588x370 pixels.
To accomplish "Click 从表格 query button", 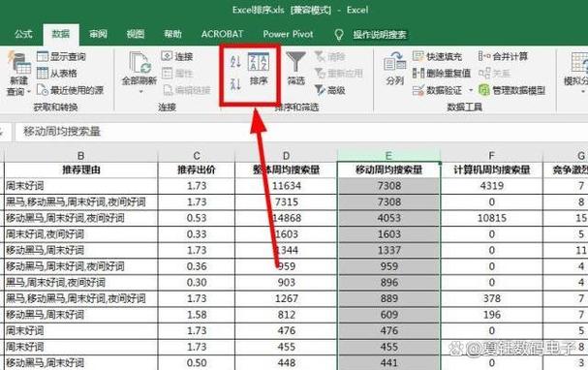I will pyautogui.click(x=57, y=73).
